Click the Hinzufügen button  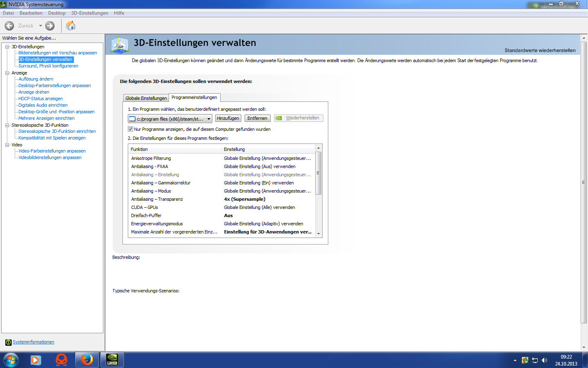click(x=228, y=118)
